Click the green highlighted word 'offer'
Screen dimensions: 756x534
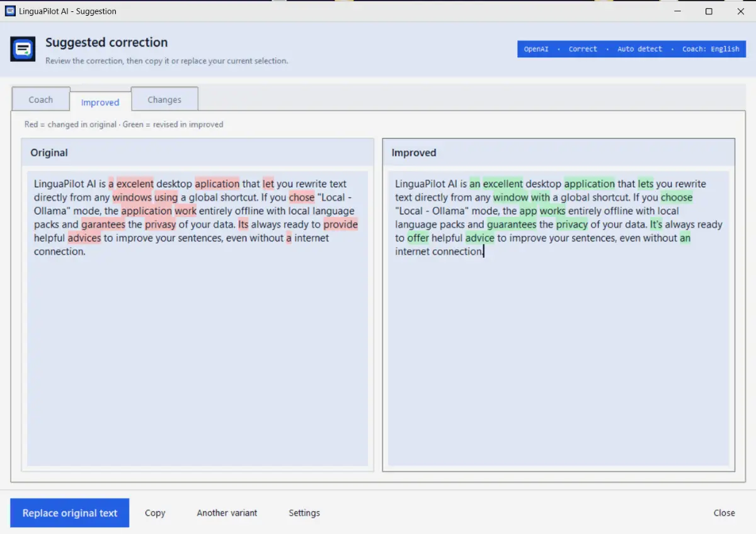pos(418,238)
